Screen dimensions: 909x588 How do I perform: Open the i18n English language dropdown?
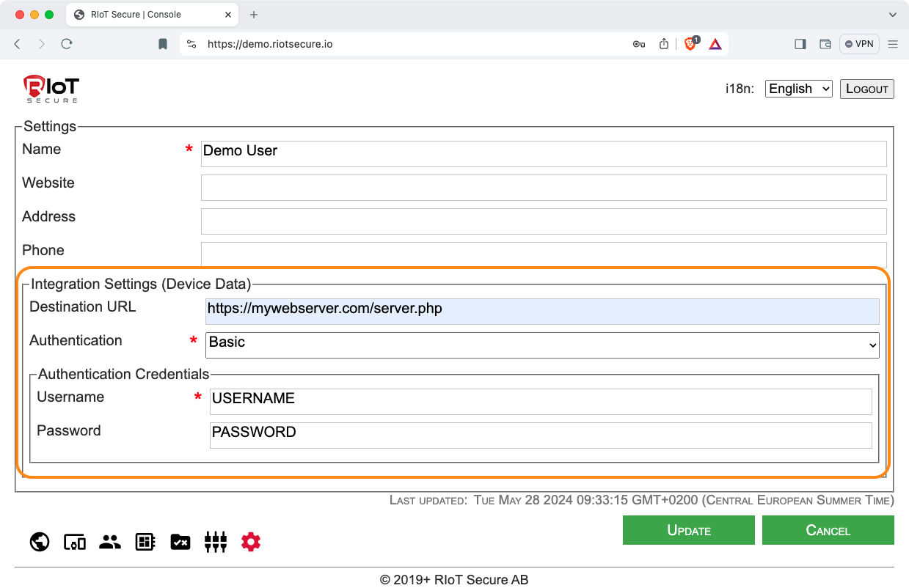798,89
